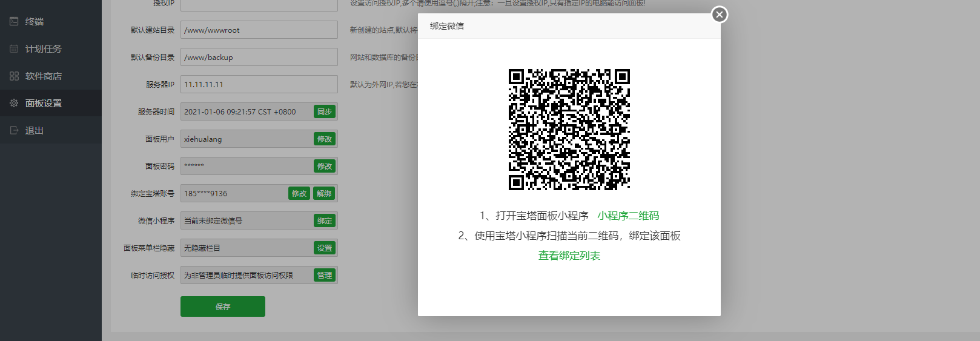Click the 网站和数据库的备份 hint text
This screenshot has height=341, width=980.
click(x=384, y=57)
